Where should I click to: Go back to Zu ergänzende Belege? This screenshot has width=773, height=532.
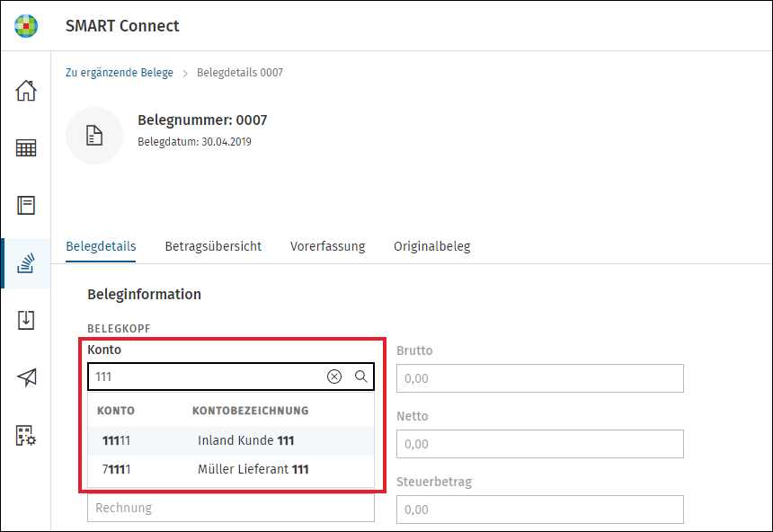120,73
